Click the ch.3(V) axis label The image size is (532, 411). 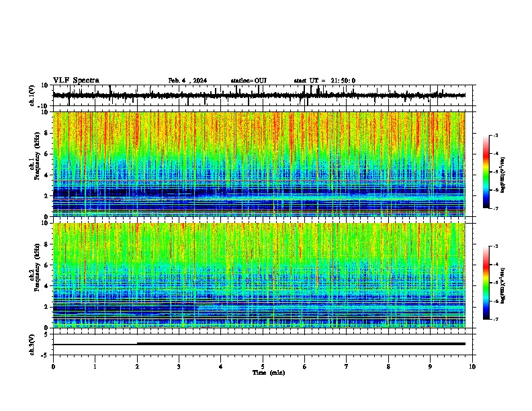[x=32, y=345]
